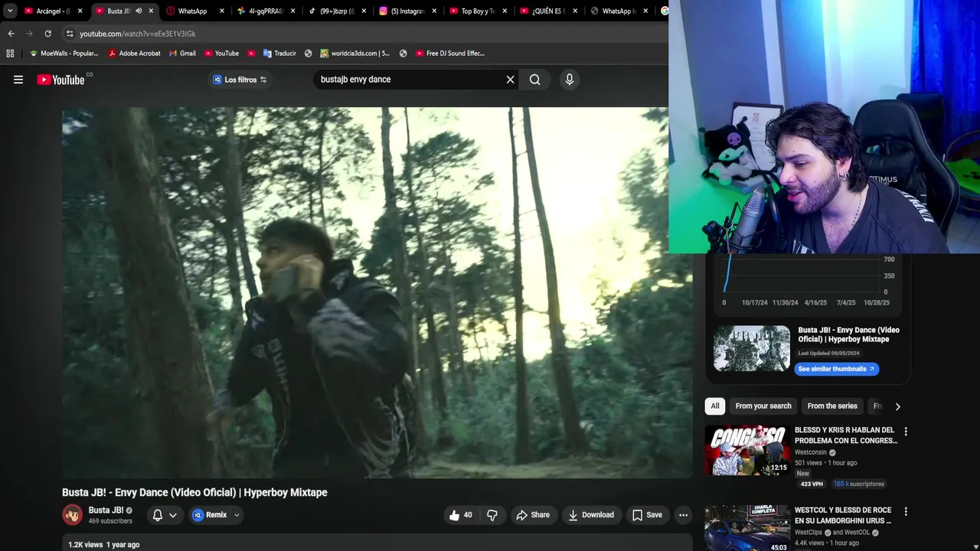
Task: Open the MoeWalls bookmark
Action: tap(64, 54)
